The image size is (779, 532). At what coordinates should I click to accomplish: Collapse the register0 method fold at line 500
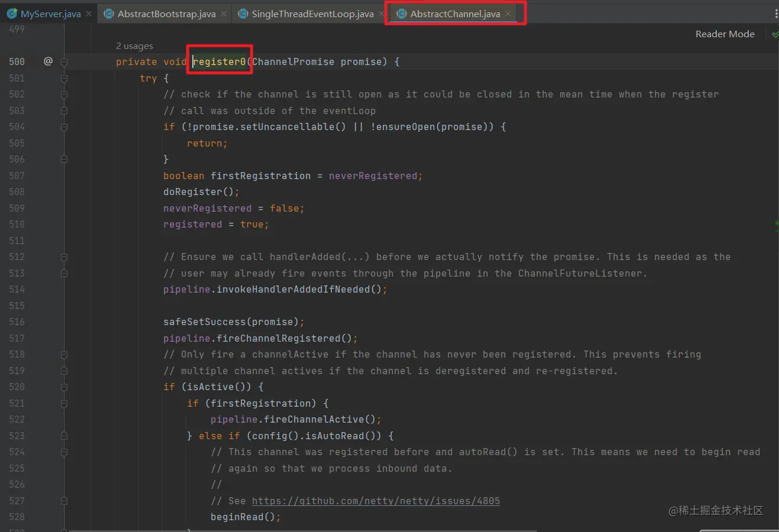pyautogui.click(x=64, y=61)
